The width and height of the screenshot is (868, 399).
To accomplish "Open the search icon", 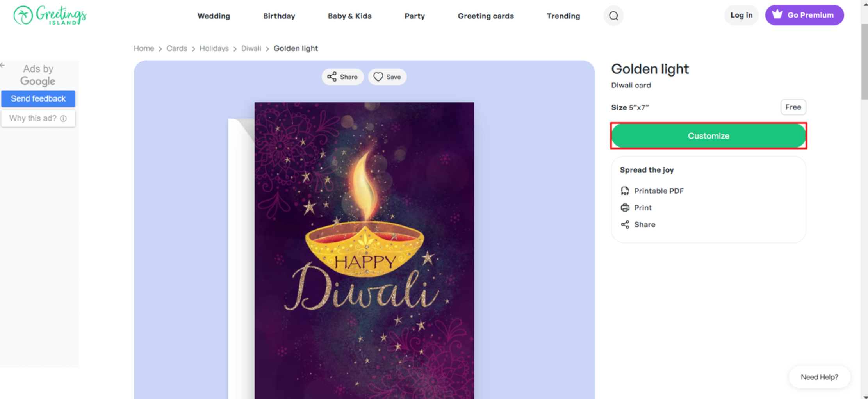I will click(x=613, y=16).
